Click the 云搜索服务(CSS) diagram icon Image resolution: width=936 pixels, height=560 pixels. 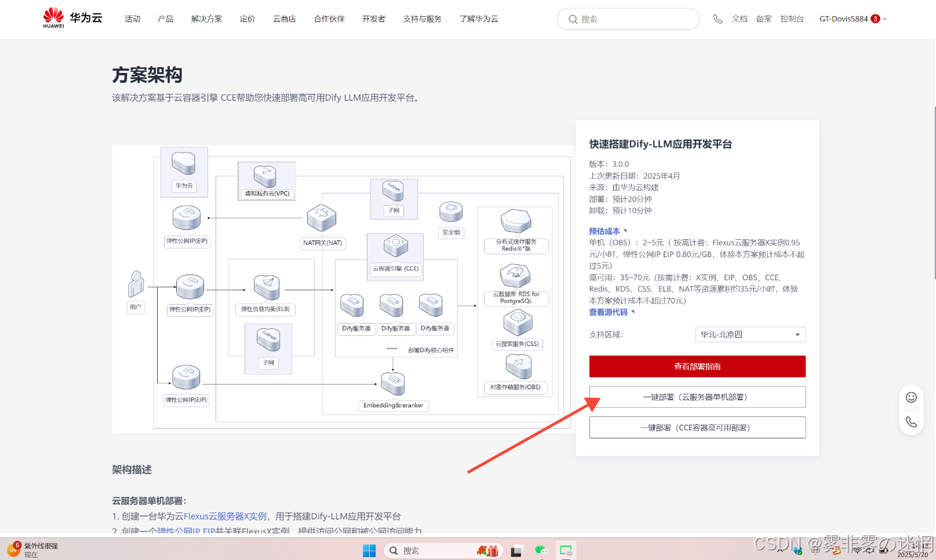click(x=518, y=323)
